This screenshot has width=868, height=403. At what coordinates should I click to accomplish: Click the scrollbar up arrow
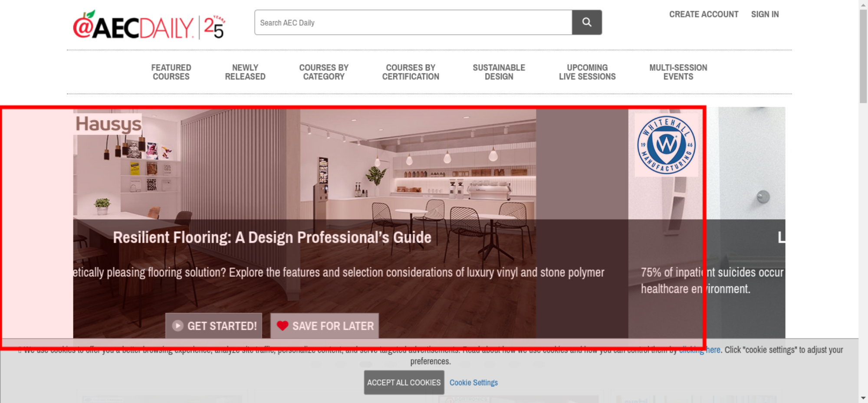[863, 4]
